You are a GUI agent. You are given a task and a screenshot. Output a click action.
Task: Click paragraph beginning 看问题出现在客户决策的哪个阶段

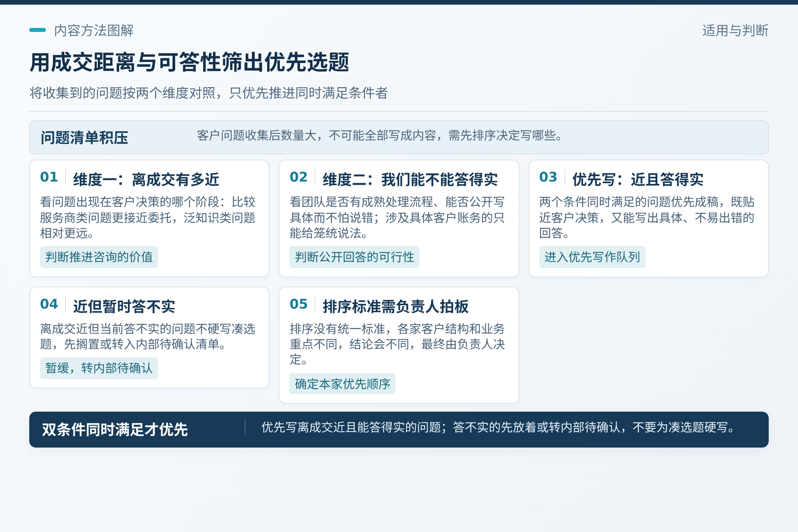(148, 217)
